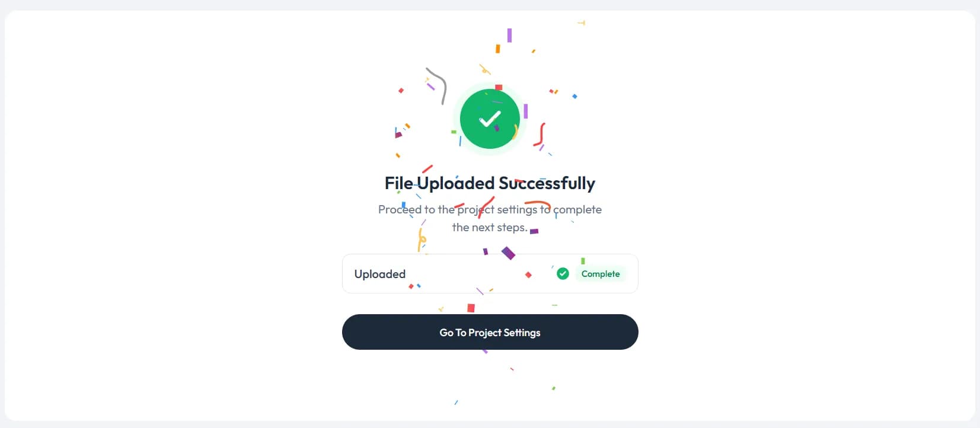Click the 'Proceed to the project settings' text

[457, 209]
